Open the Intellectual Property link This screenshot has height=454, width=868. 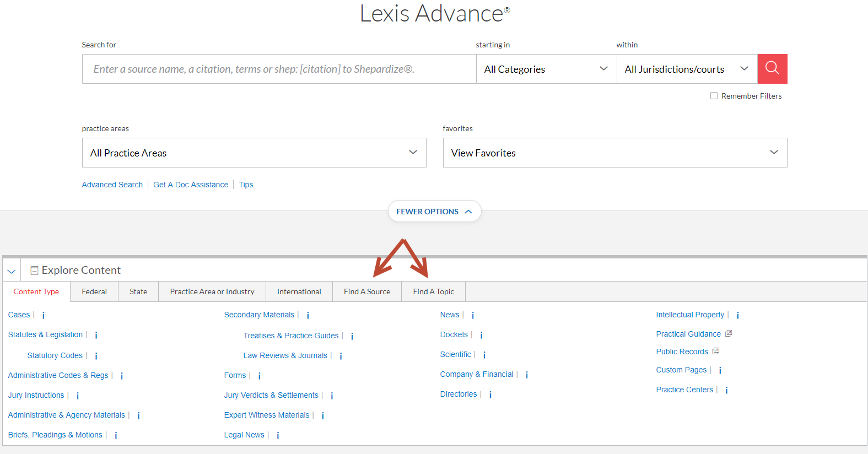690,315
